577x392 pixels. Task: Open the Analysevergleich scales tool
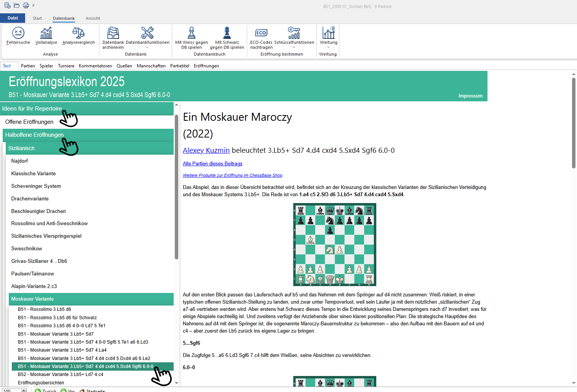[78, 36]
